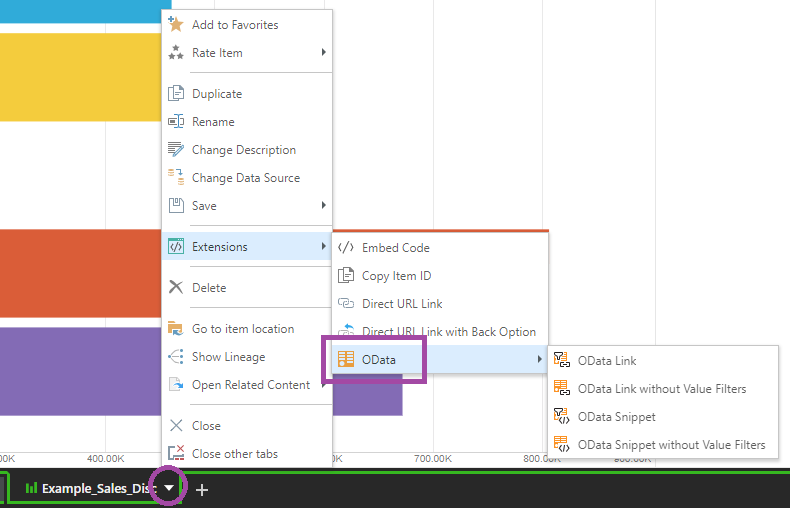Click the Add to Favorites star icon
790x508 pixels.
[176, 25]
